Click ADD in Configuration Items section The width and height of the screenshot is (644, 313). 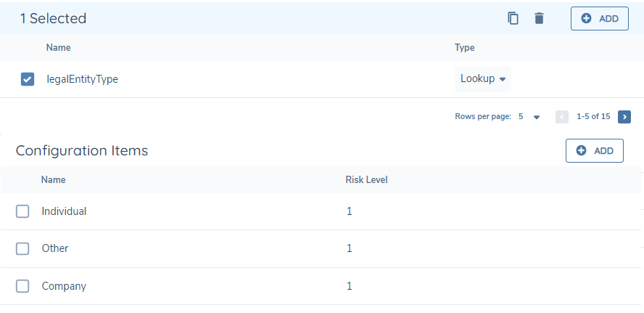click(x=594, y=151)
